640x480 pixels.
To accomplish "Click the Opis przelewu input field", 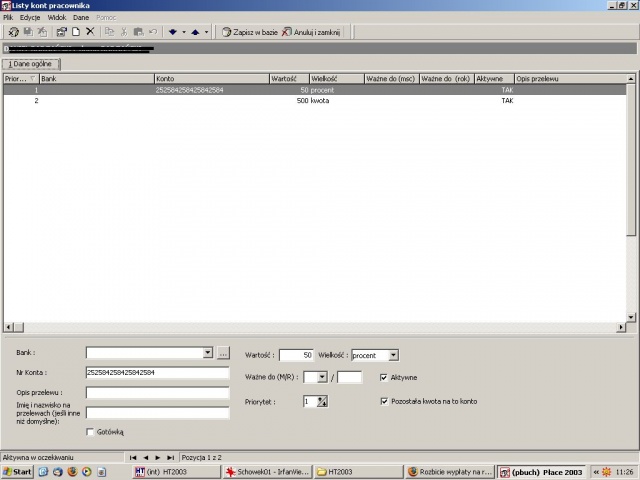I will click(x=158, y=393).
